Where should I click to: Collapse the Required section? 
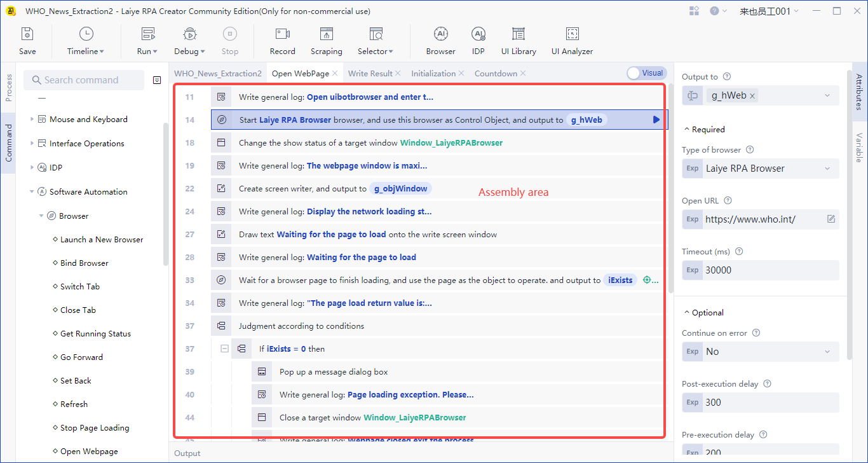[x=686, y=130]
